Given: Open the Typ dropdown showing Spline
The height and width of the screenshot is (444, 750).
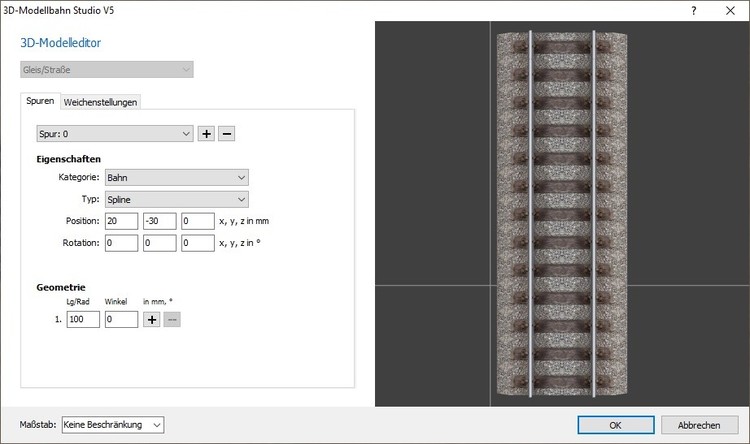Looking at the screenshot, I should click(176, 200).
